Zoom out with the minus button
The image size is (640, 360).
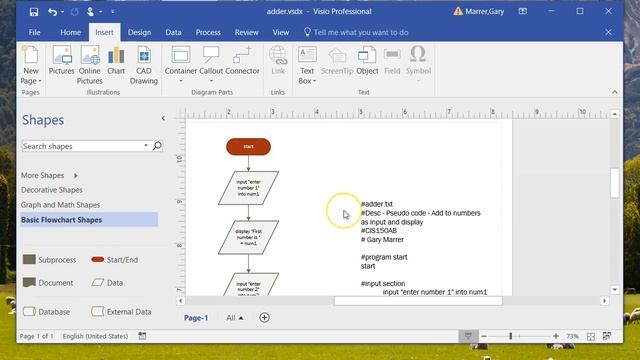[484, 336]
